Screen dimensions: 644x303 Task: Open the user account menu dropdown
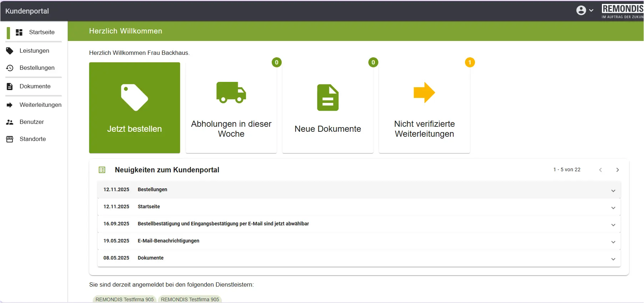(x=585, y=10)
